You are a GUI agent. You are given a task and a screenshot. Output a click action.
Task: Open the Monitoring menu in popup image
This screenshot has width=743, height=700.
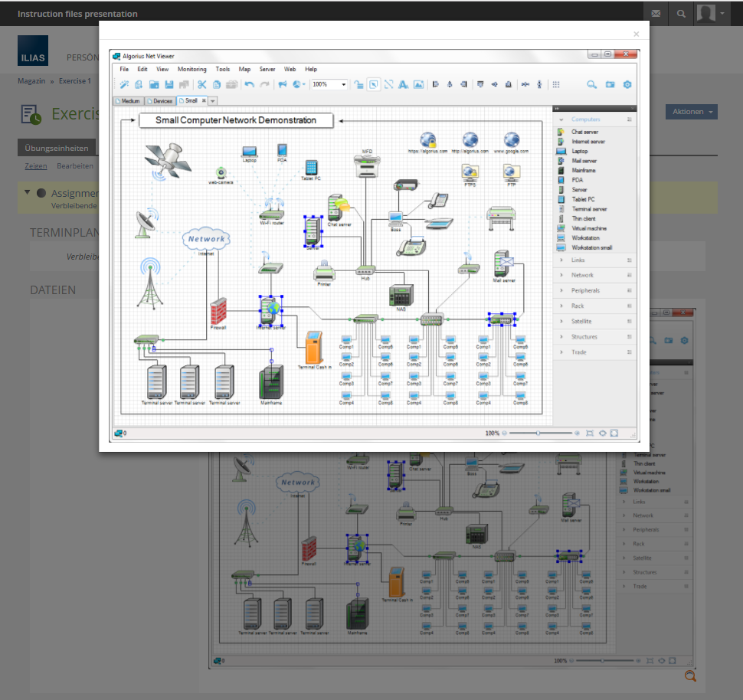click(x=192, y=69)
